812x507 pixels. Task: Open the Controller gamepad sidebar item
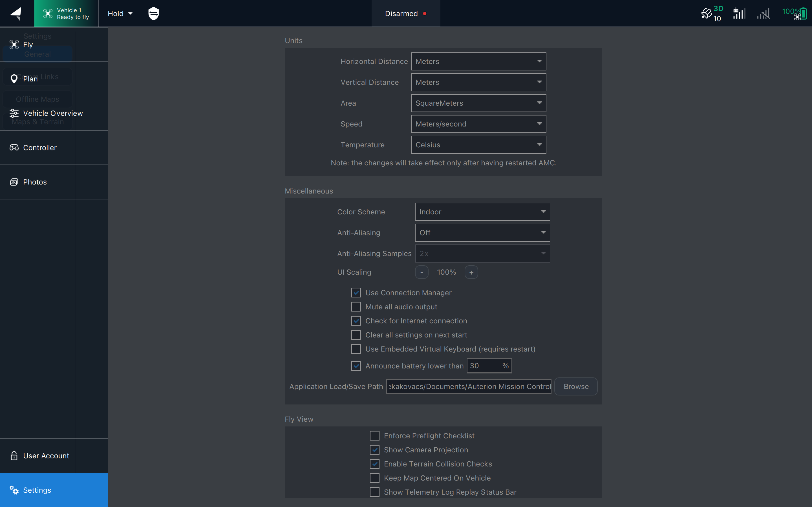pyautogui.click(x=39, y=148)
